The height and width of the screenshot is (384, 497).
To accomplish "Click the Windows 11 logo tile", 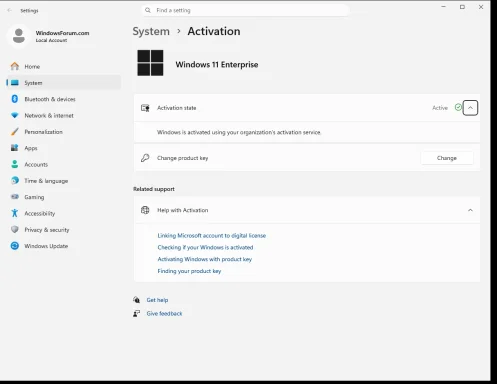I will (x=150, y=63).
